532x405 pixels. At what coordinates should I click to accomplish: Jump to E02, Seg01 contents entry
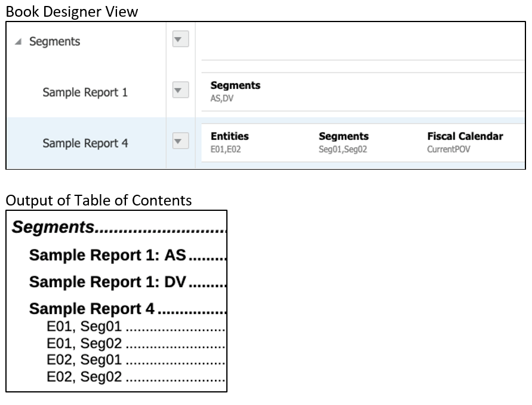pyautogui.click(x=84, y=360)
